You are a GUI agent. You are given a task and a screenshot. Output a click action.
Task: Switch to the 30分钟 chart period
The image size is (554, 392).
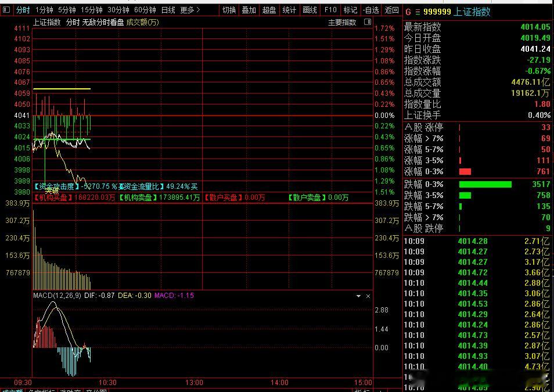118,10
